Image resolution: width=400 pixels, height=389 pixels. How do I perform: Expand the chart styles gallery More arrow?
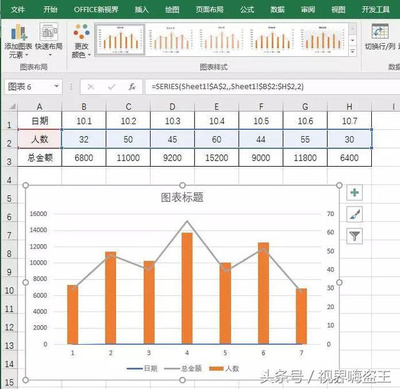(x=353, y=51)
